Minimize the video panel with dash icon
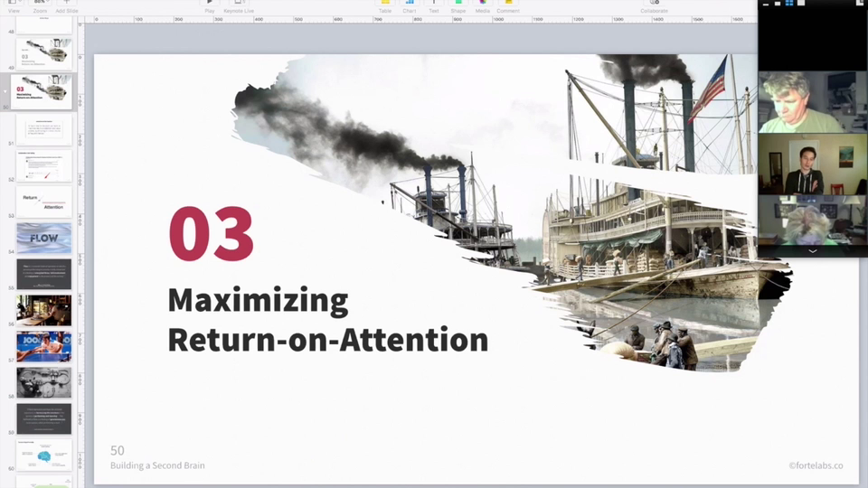 pyautogui.click(x=766, y=4)
